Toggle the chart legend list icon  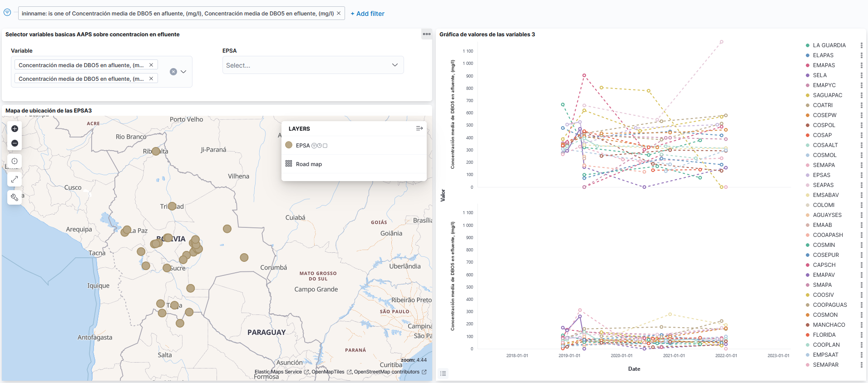tap(443, 373)
